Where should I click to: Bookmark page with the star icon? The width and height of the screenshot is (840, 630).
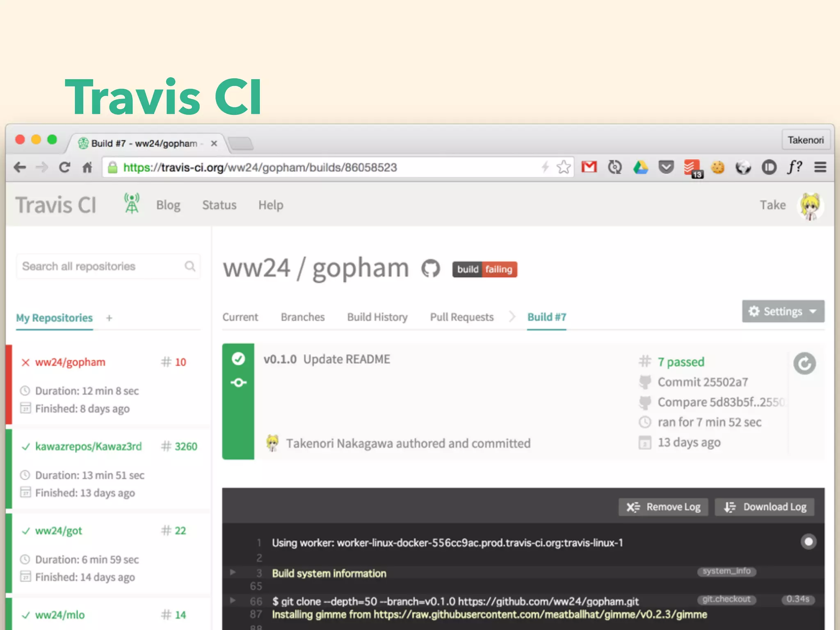pyautogui.click(x=564, y=167)
